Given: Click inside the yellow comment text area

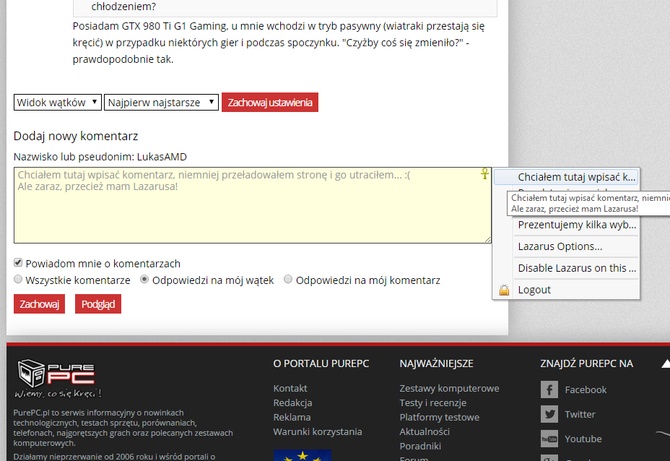Looking at the screenshot, I should (x=253, y=206).
